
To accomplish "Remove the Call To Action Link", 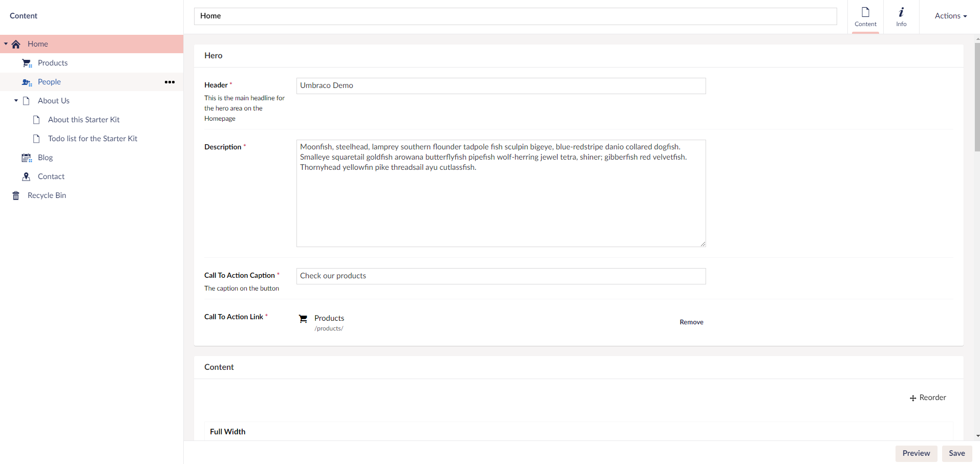I will coord(691,322).
